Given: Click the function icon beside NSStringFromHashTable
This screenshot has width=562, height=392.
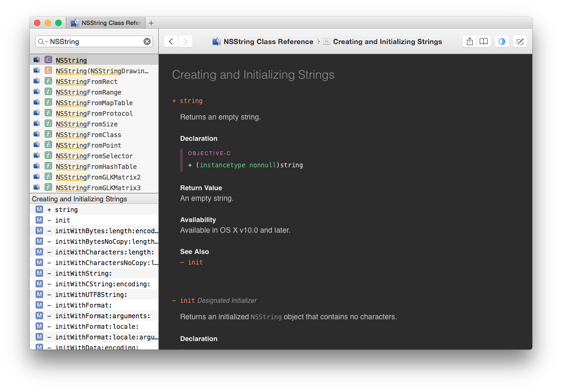Looking at the screenshot, I should tap(48, 166).
